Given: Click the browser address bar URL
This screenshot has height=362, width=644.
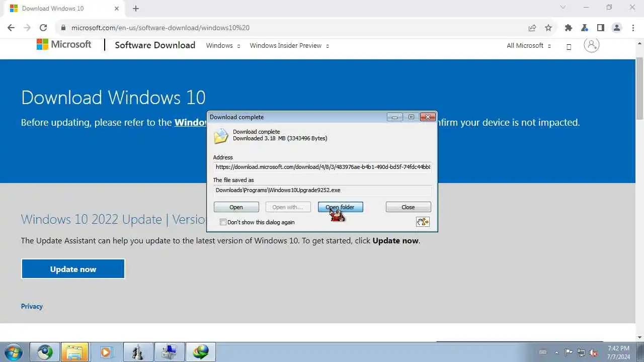Looking at the screenshot, I should (160, 28).
